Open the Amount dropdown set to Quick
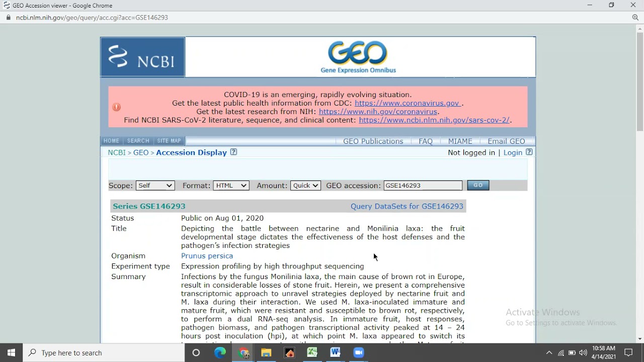644x362 pixels. click(x=305, y=186)
